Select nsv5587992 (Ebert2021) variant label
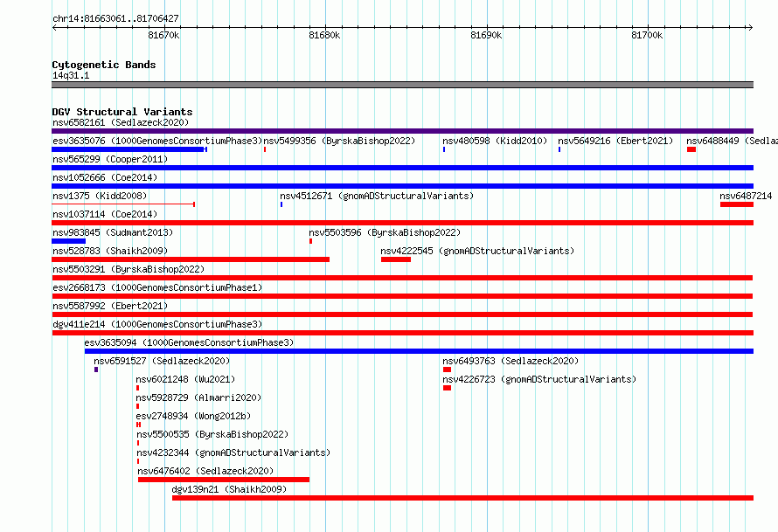Image resolution: width=778 pixels, height=532 pixels. tap(110, 306)
